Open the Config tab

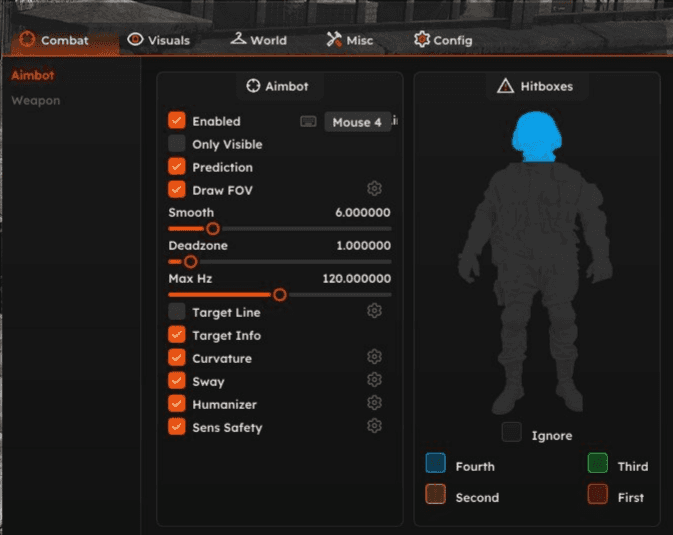click(443, 40)
